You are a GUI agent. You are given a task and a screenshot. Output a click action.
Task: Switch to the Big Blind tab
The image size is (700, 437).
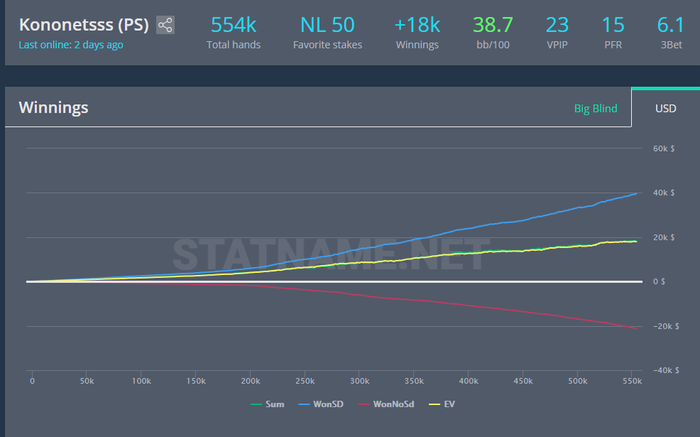595,108
